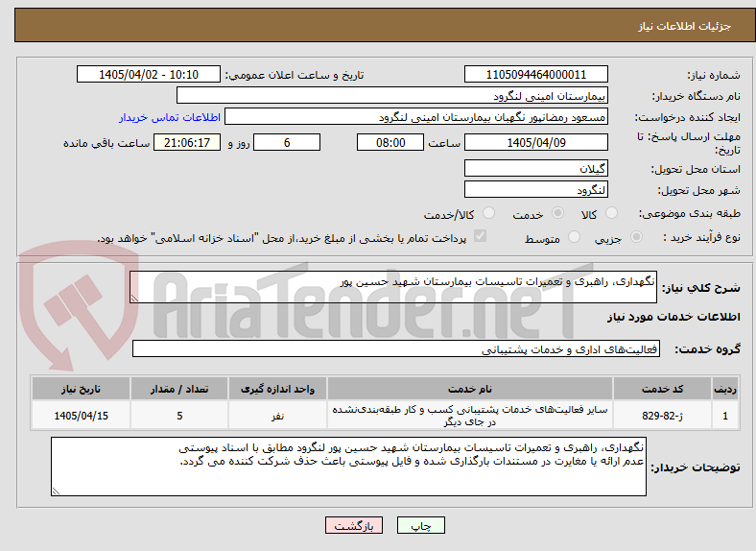Click the unit cell نفر
Screen dimensions: 756x551
click(x=277, y=416)
